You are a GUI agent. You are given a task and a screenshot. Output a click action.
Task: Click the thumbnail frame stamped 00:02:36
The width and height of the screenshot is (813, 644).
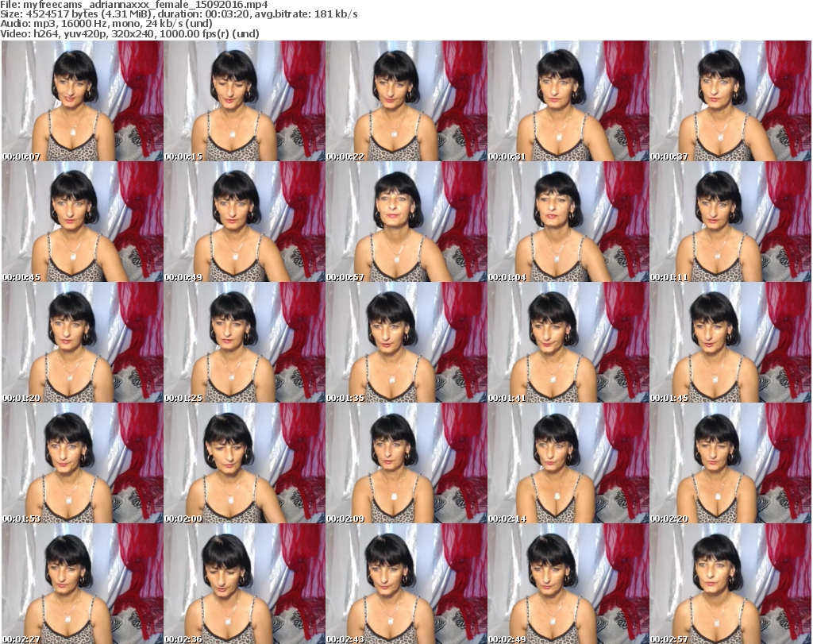[245, 584]
